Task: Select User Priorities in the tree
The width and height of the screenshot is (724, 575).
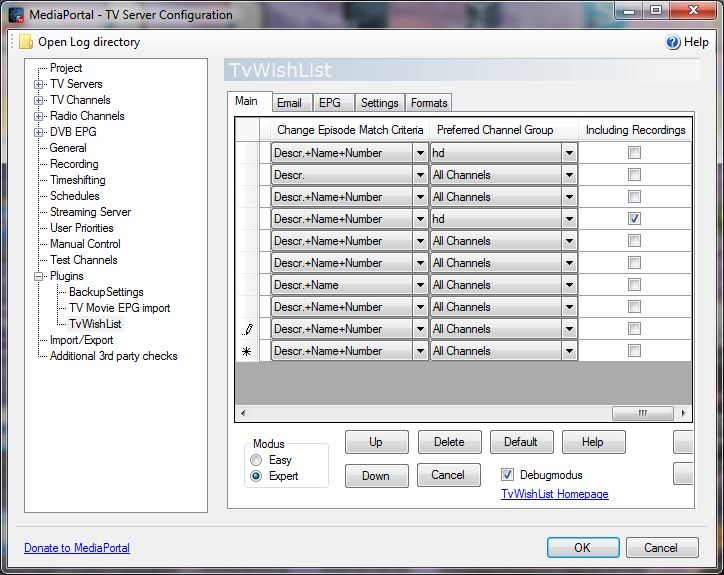Action: (82, 228)
